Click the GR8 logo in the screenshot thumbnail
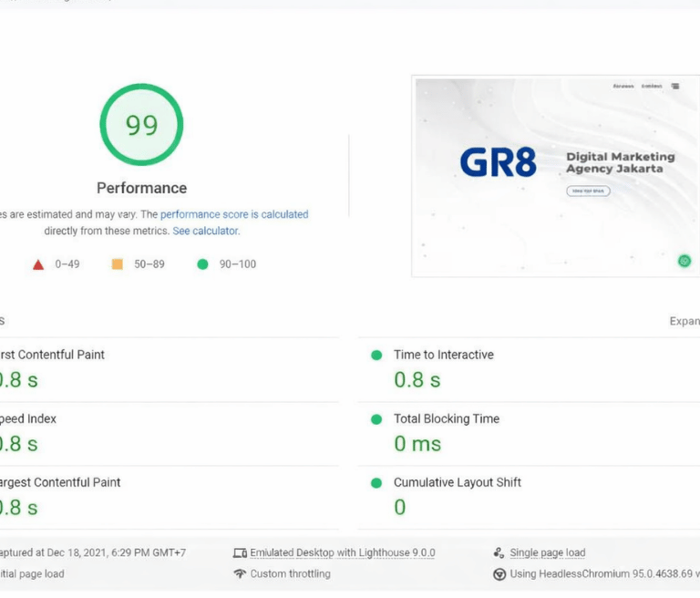The height and width of the screenshot is (598, 700). pyautogui.click(x=499, y=162)
